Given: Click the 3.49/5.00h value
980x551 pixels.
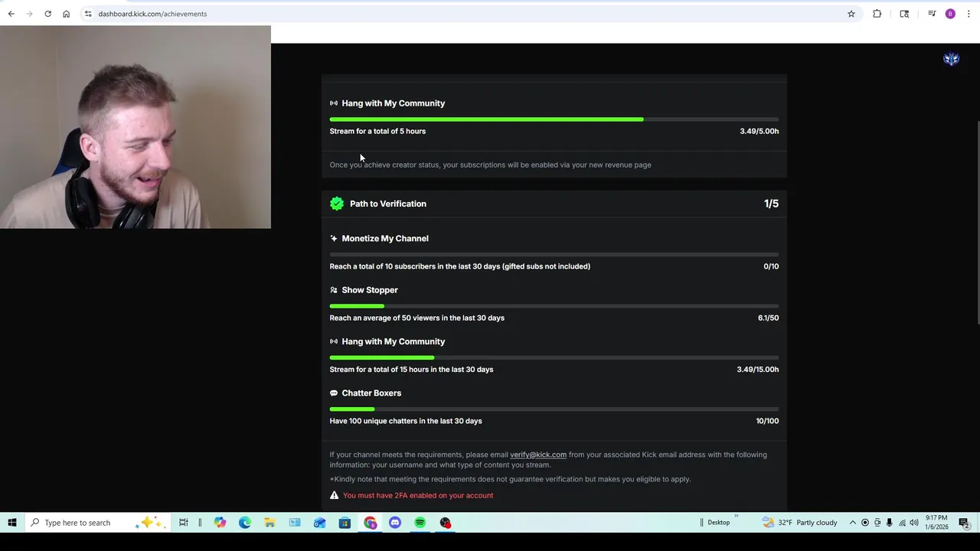Looking at the screenshot, I should 759,131.
